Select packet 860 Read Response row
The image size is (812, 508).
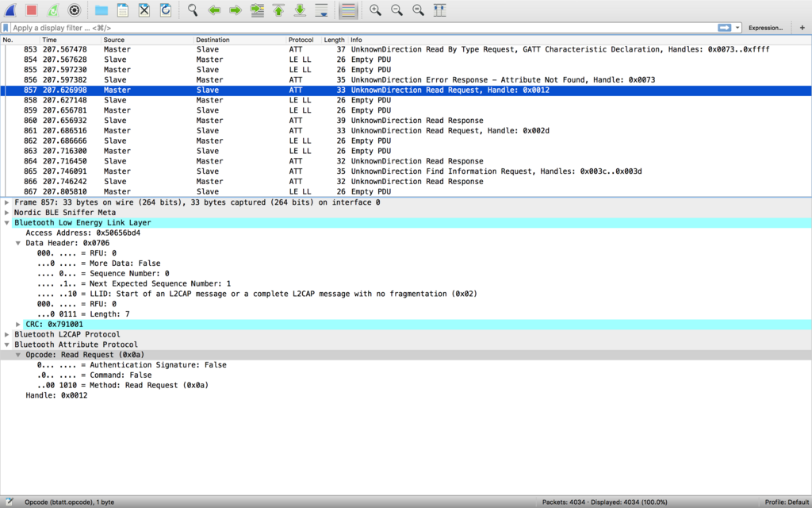(406, 121)
